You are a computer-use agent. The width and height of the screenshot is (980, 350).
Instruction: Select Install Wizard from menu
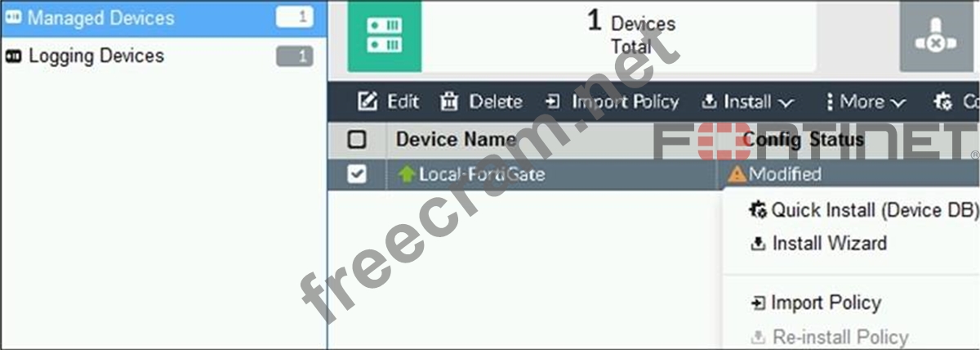[818, 244]
